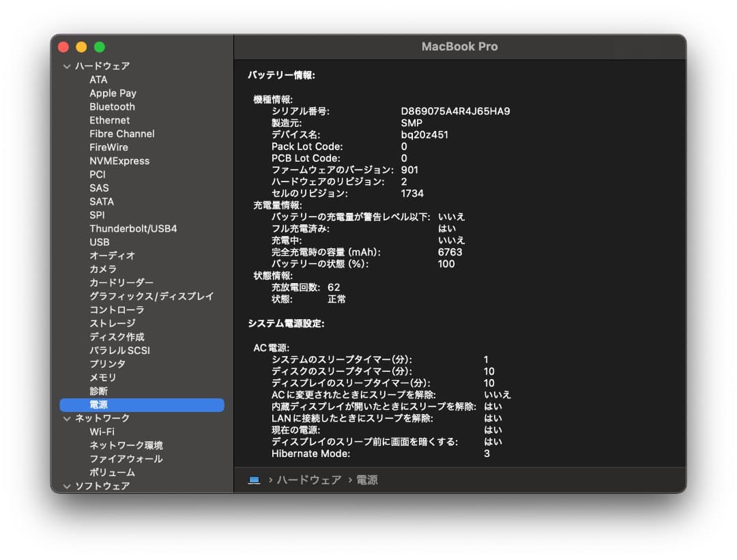Click full charge capacity value 6763
The image size is (737, 560).
450,252
